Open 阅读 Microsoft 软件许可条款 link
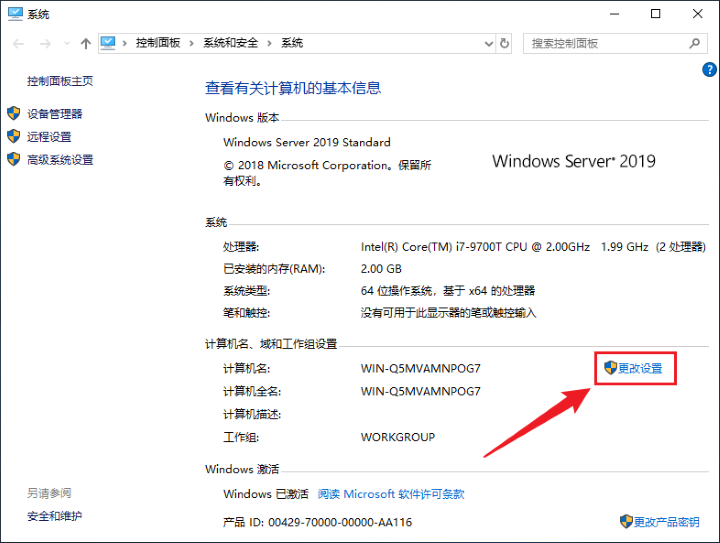This screenshot has width=720, height=543. point(391,494)
